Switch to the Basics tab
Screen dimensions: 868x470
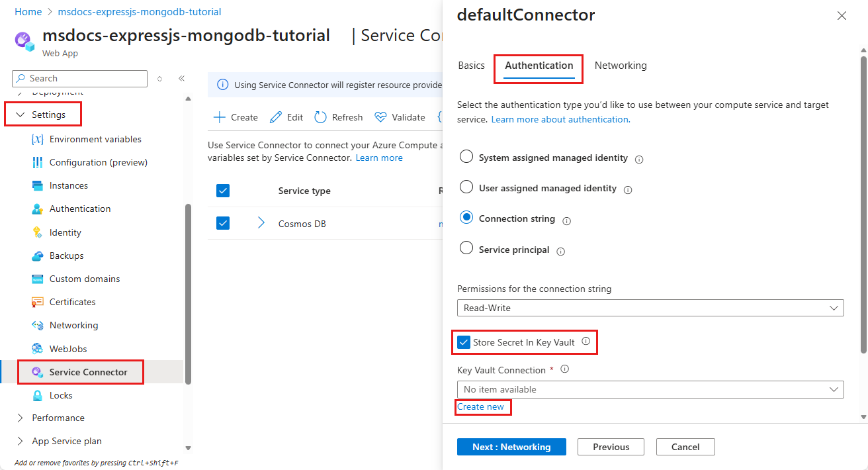(x=471, y=66)
